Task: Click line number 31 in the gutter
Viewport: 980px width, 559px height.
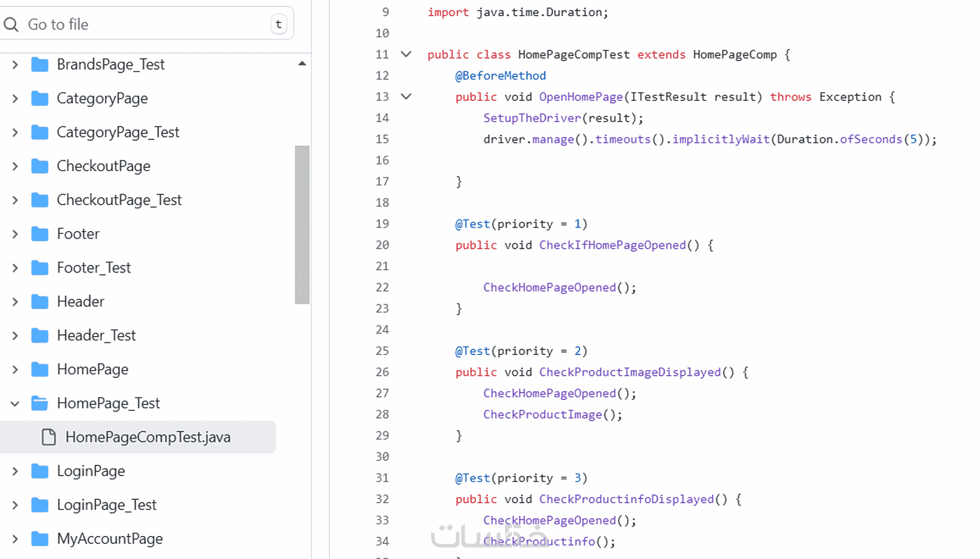Action: click(383, 478)
